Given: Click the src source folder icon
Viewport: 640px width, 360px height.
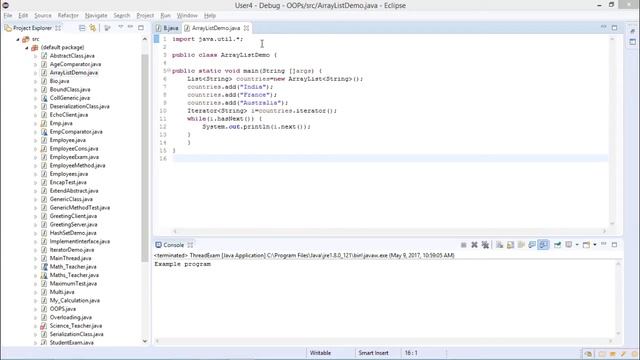Looking at the screenshot, I should [26, 39].
